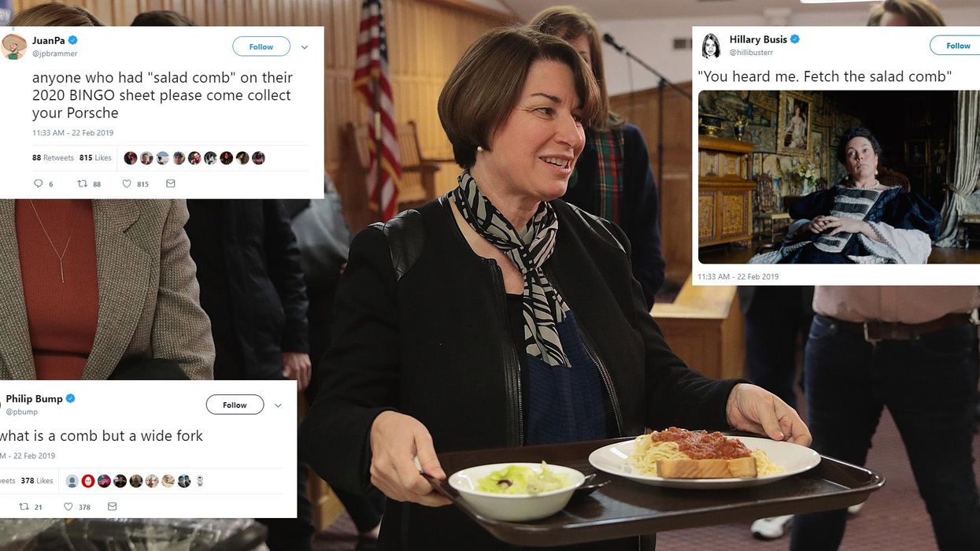View the 815 Likes on JuanPa's tweet
This screenshot has height=551, width=980.
point(96,157)
